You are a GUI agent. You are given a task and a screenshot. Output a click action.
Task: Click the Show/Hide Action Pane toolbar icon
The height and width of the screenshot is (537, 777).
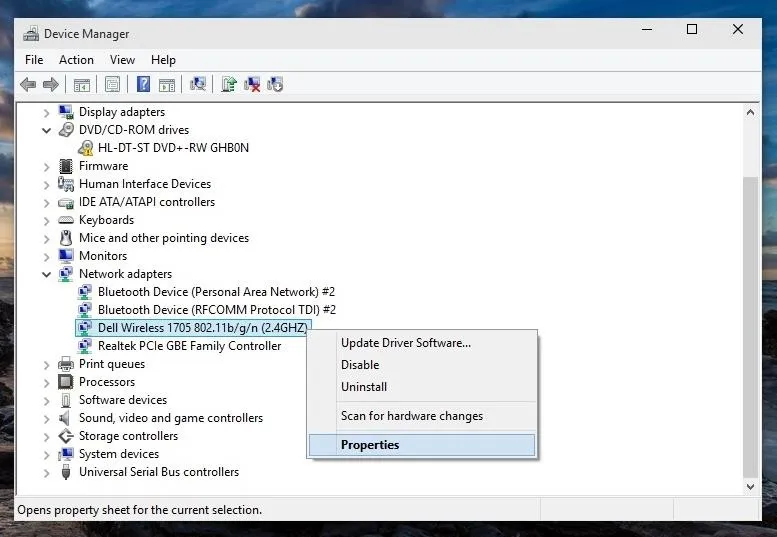tap(167, 85)
